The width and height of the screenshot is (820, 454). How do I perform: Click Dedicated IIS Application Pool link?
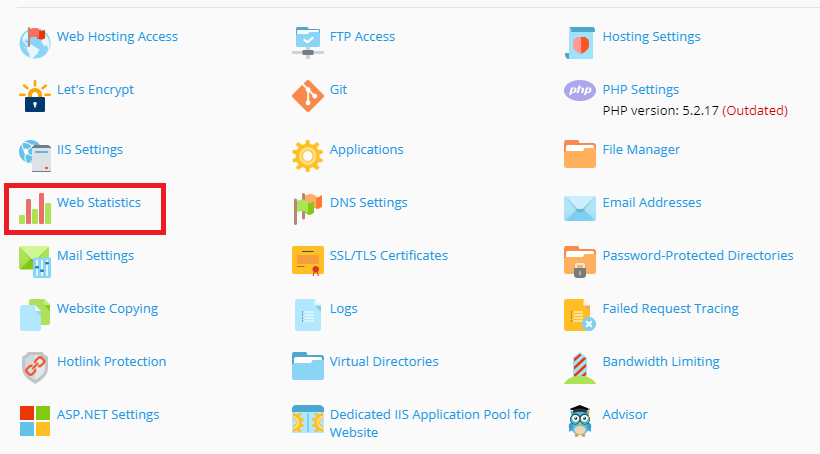coord(430,415)
